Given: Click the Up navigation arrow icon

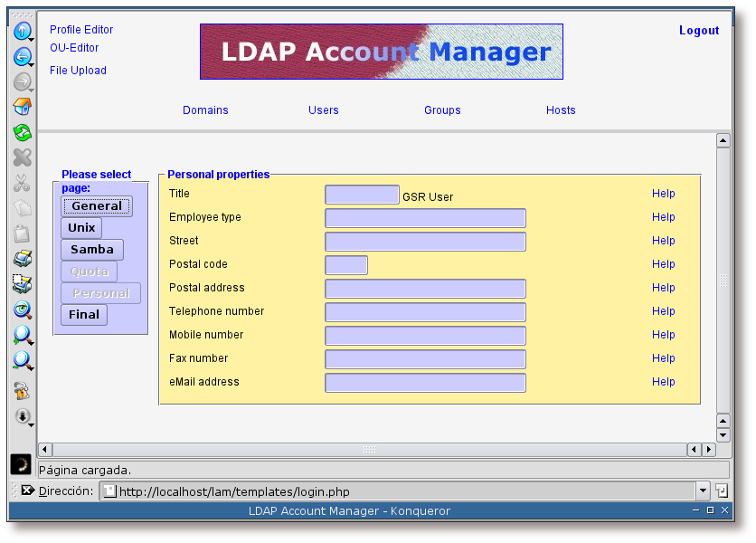Looking at the screenshot, I should [22, 31].
